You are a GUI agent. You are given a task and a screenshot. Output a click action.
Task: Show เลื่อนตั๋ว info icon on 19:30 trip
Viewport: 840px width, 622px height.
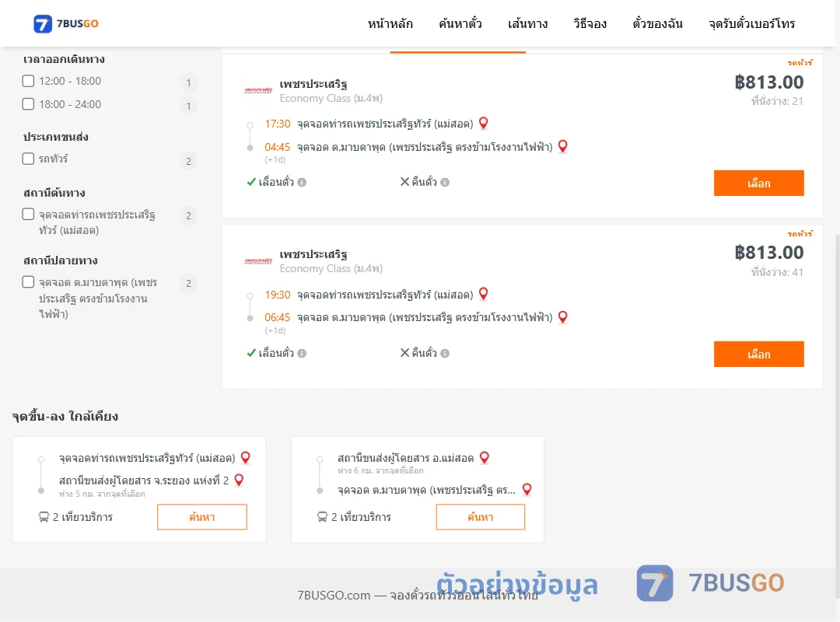point(302,353)
